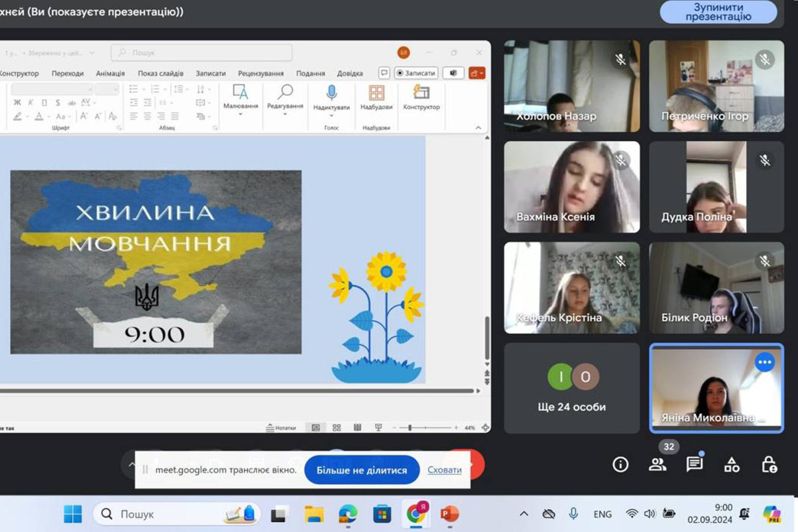Image resolution: width=798 pixels, height=532 pixels.
Task: Open the Рецензування ribbon tab
Action: click(261, 73)
